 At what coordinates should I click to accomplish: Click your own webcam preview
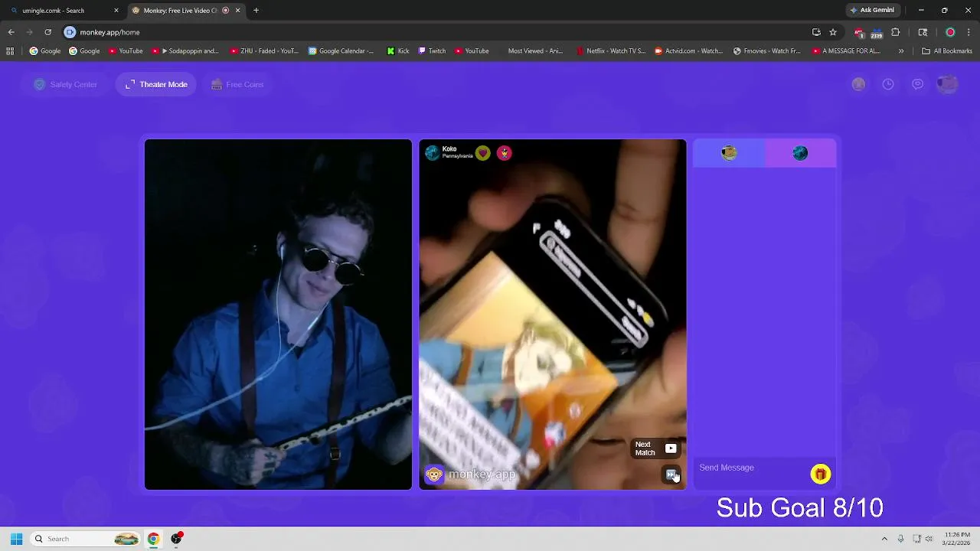click(x=278, y=315)
